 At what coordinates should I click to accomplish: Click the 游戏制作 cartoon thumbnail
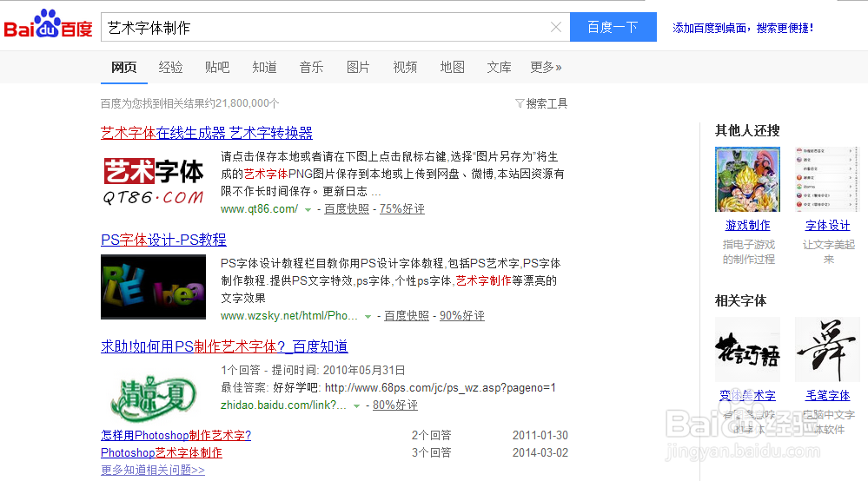pos(747,179)
